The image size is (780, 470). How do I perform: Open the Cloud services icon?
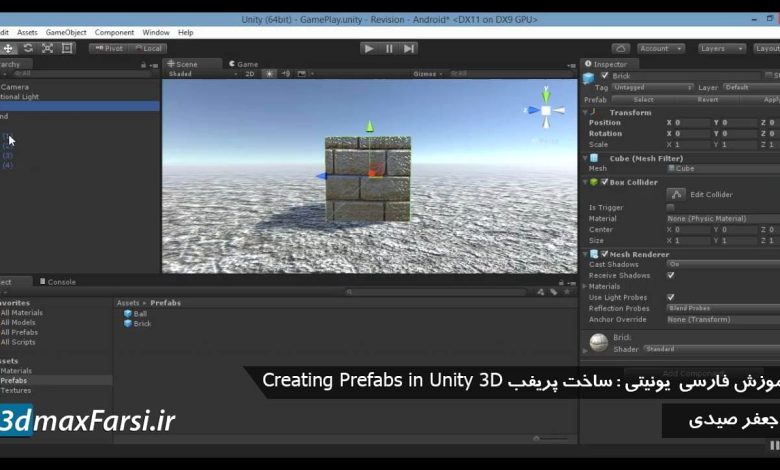[620, 49]
